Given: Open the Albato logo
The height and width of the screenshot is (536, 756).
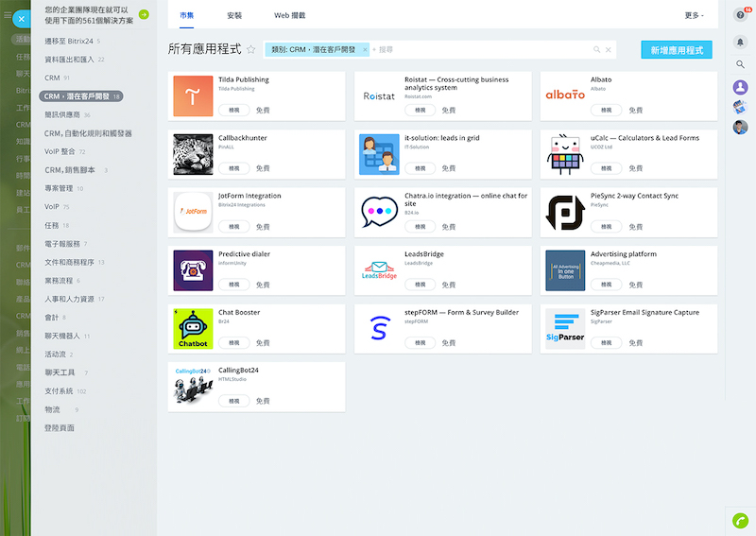Looking at the screenshot, I should click(565, 96).
